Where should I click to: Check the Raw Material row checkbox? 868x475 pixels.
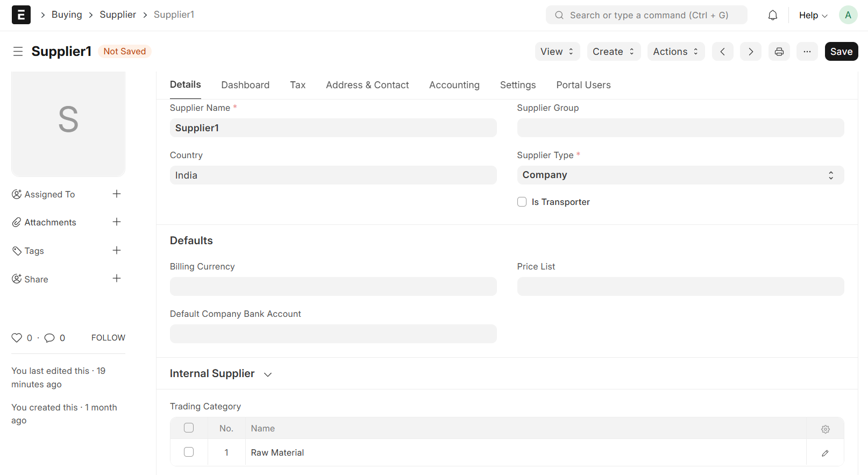tap(189, 452)
